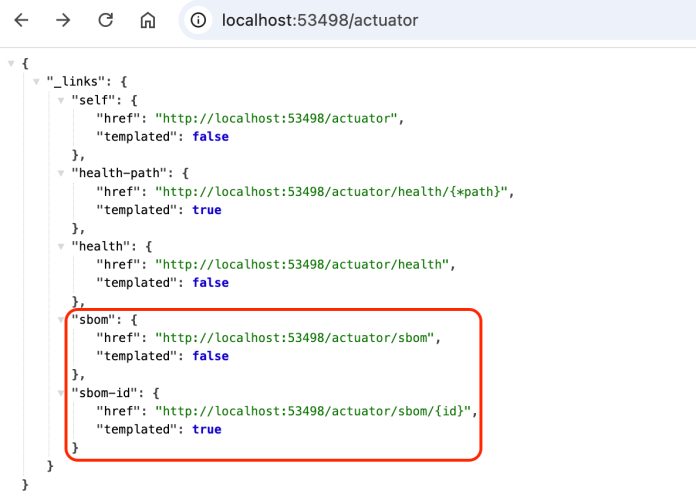Collapse the "sbom" node
Screen dimensions: 696x501
60,320
